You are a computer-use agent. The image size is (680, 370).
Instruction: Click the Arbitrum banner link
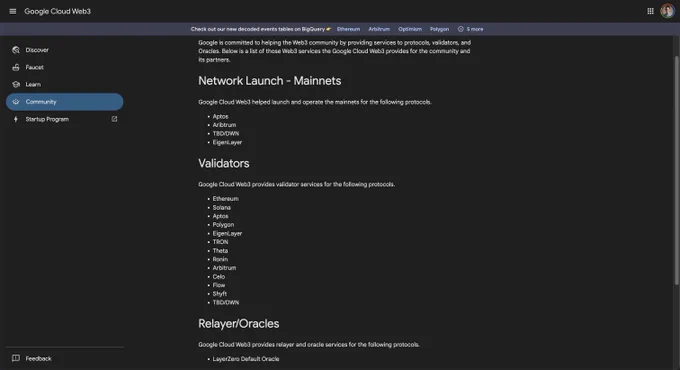[x=379, y=29]
